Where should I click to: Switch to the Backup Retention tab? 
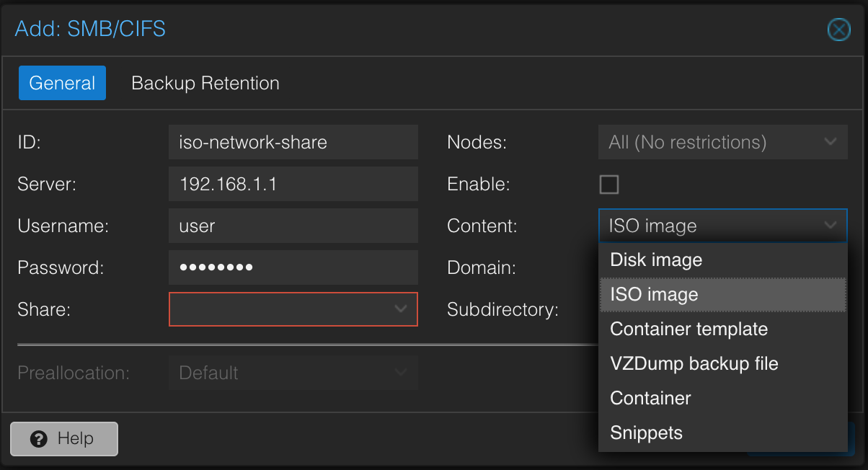[205, 83]
